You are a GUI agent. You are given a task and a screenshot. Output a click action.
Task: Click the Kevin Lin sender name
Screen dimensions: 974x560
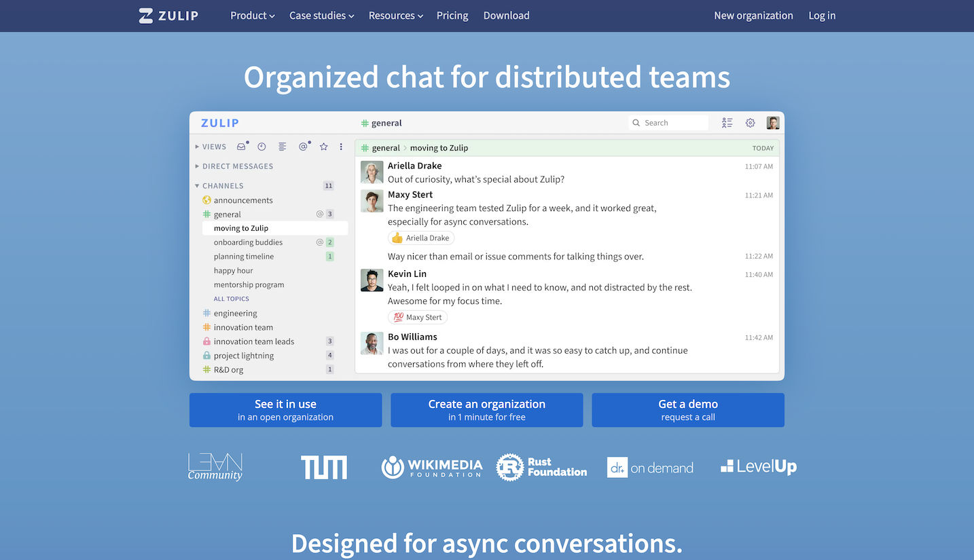click(408, 274)
